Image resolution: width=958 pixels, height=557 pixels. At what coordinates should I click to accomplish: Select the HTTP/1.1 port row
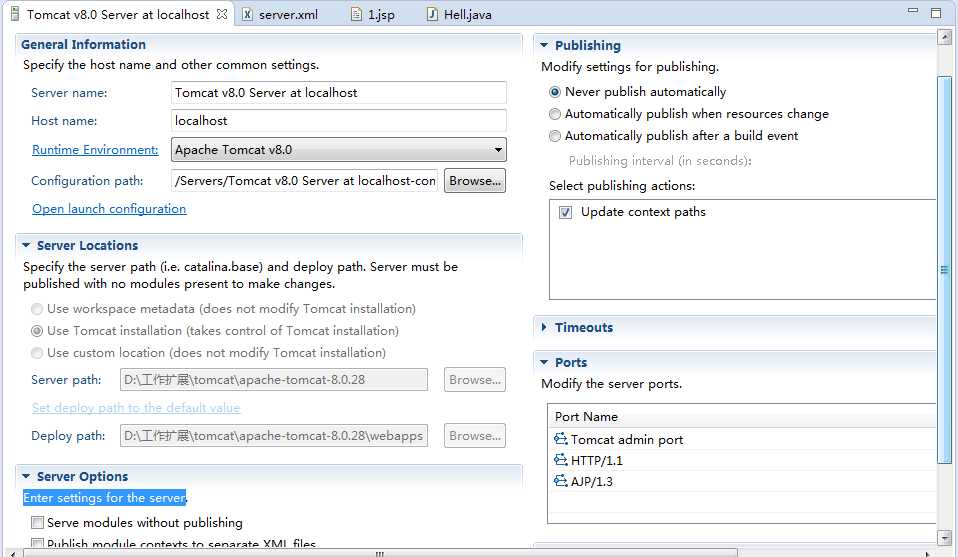742,460
